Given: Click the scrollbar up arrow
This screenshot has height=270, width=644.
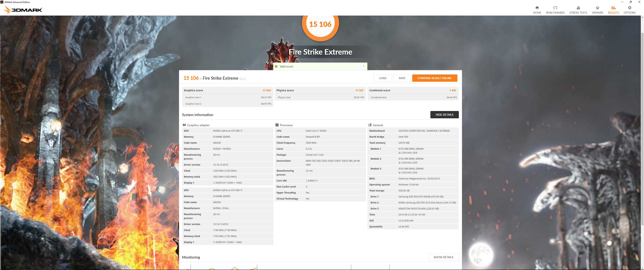Looking at the screenshot, I should pyautogui.click(x=642, y=17).
